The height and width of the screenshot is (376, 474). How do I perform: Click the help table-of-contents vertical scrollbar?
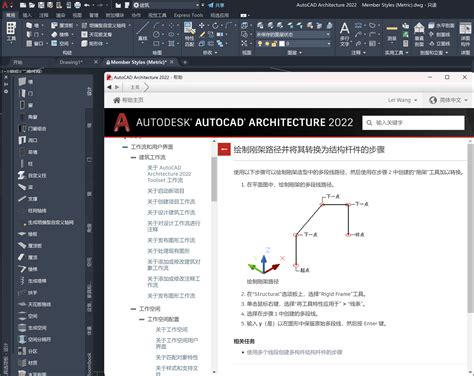click(x=214, y=180)
